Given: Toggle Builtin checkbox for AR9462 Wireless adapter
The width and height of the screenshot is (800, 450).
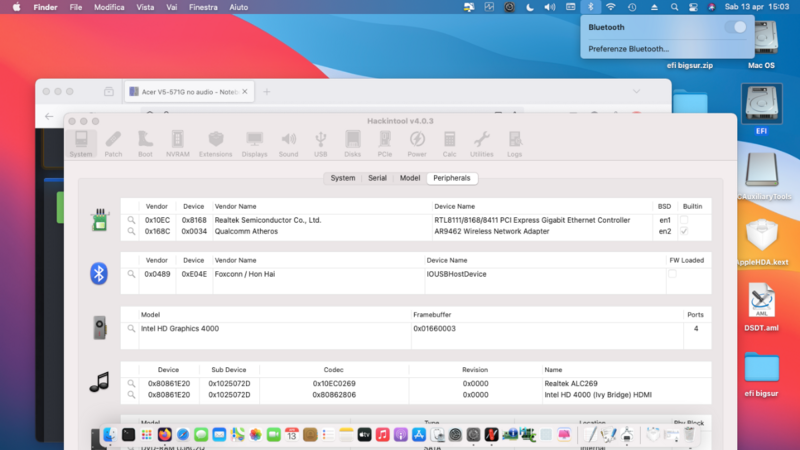Looking at the screenshot, I should click(x=684, y=231).
